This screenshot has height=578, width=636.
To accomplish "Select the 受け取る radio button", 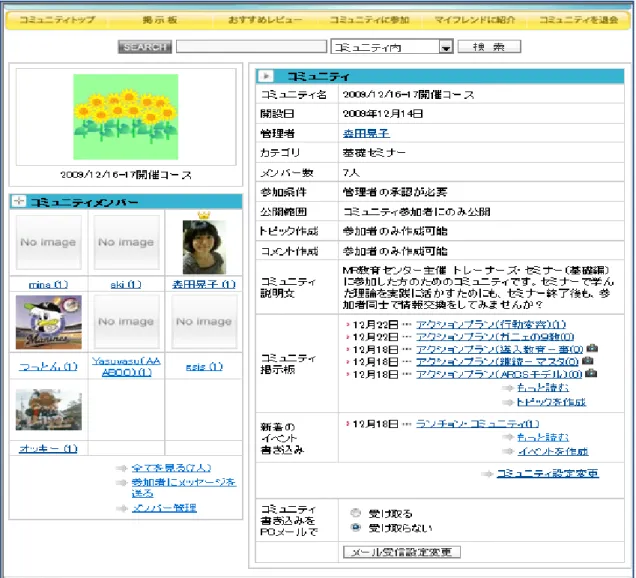I will [356, 513].
